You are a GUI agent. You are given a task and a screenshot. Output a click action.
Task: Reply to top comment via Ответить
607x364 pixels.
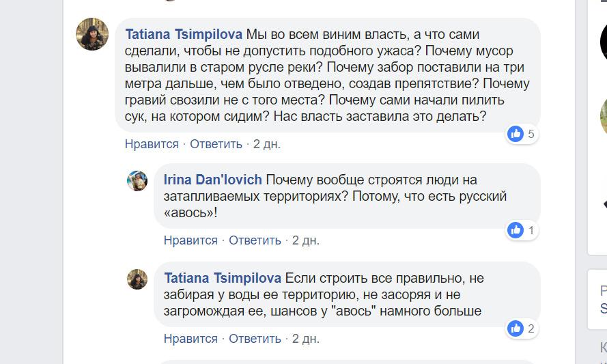pyautogui.click(x=216, y=144)
